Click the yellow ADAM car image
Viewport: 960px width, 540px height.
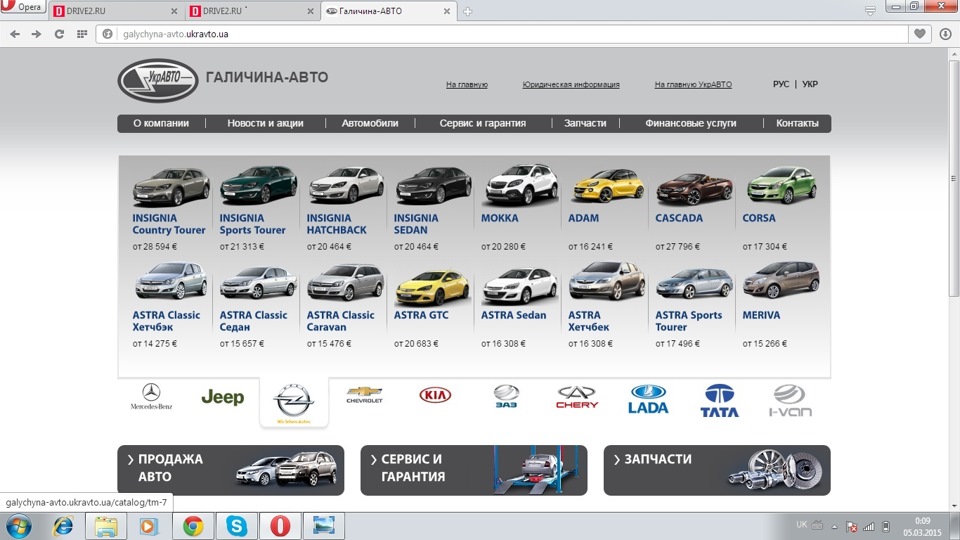coord(608,186)
